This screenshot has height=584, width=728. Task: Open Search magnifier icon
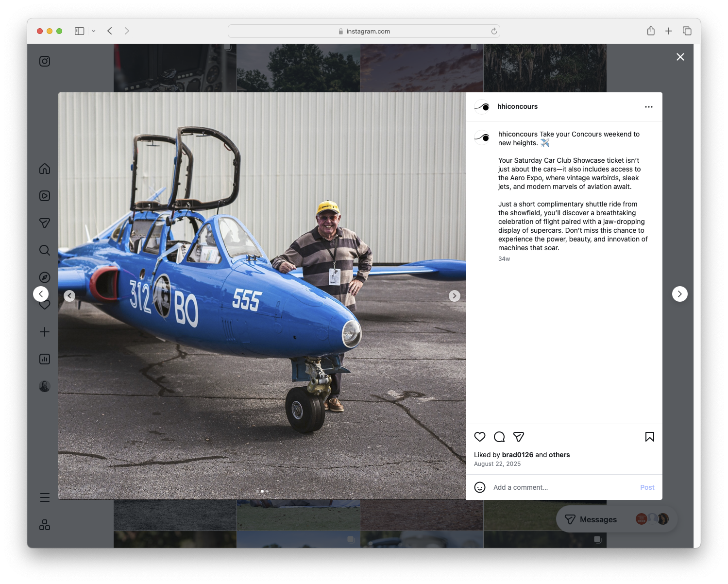point(45,250)
